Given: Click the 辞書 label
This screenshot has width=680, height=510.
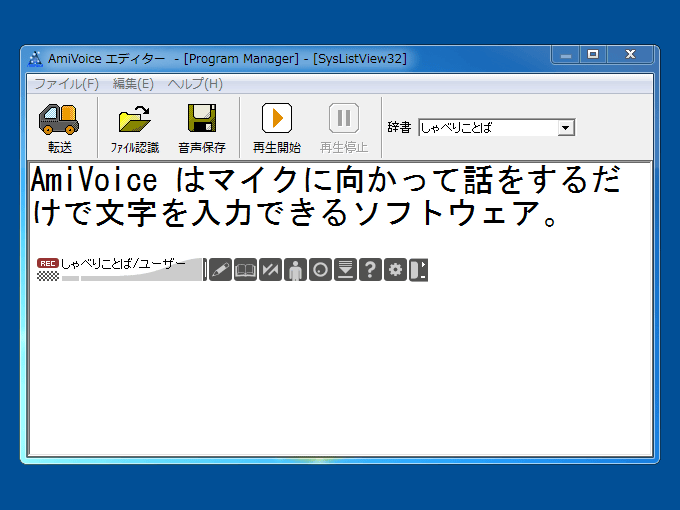Looking at the screenshot, I should [399, 127].
